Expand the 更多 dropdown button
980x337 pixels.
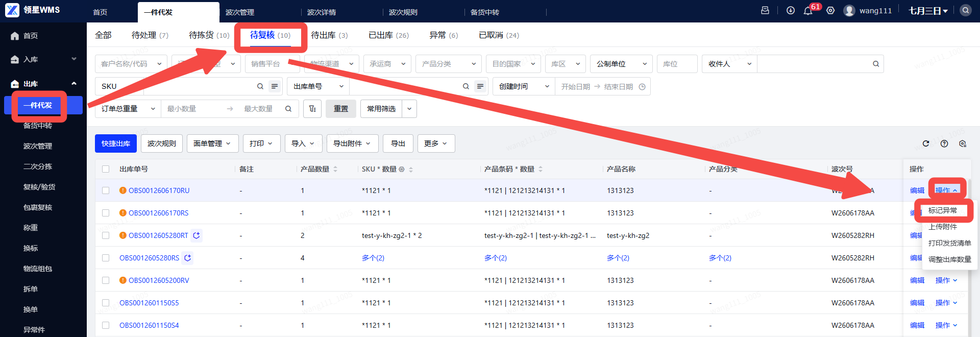tap(436, 143)
